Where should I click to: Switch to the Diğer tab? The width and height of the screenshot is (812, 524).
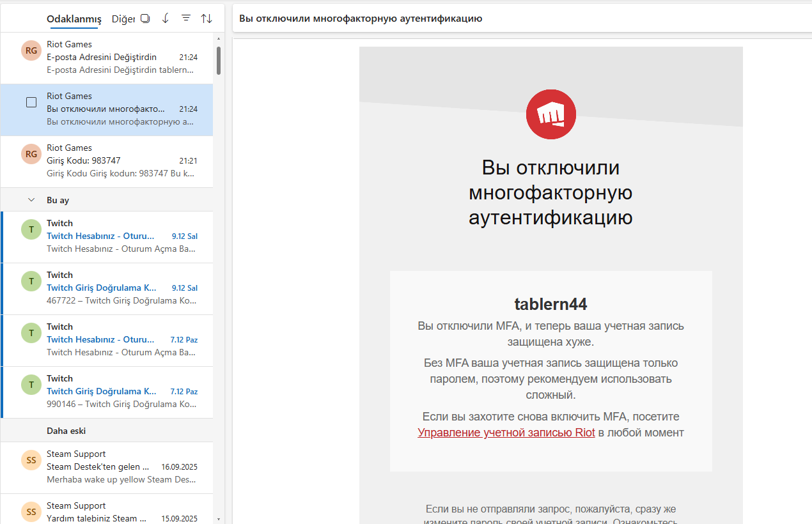coord(123,19)
